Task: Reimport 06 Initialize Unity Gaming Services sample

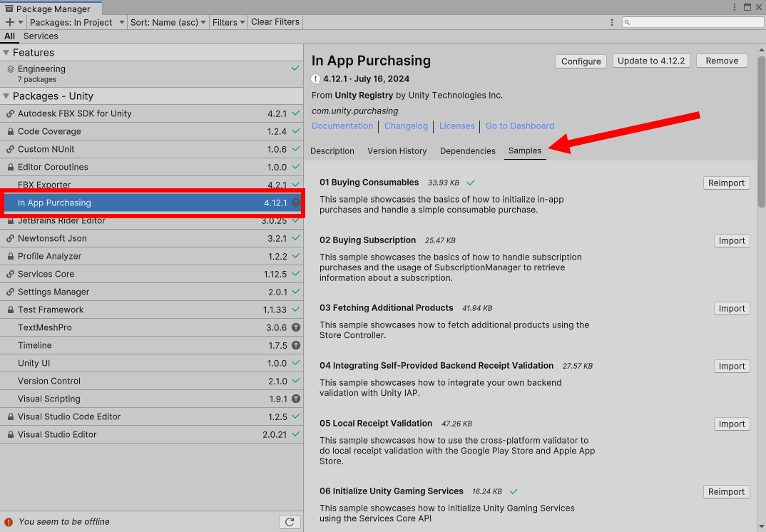Action: pos(727,492)
